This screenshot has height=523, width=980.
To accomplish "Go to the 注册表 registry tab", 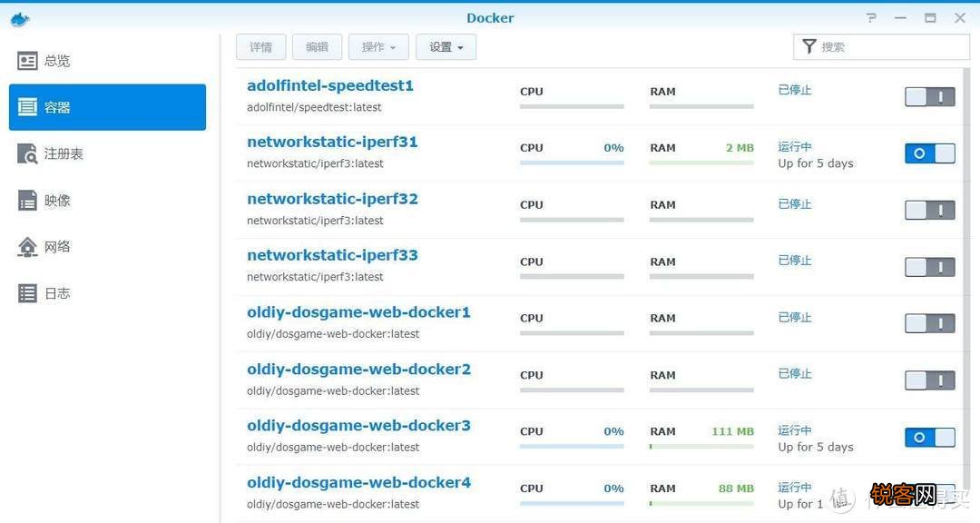I will (107, 153).
